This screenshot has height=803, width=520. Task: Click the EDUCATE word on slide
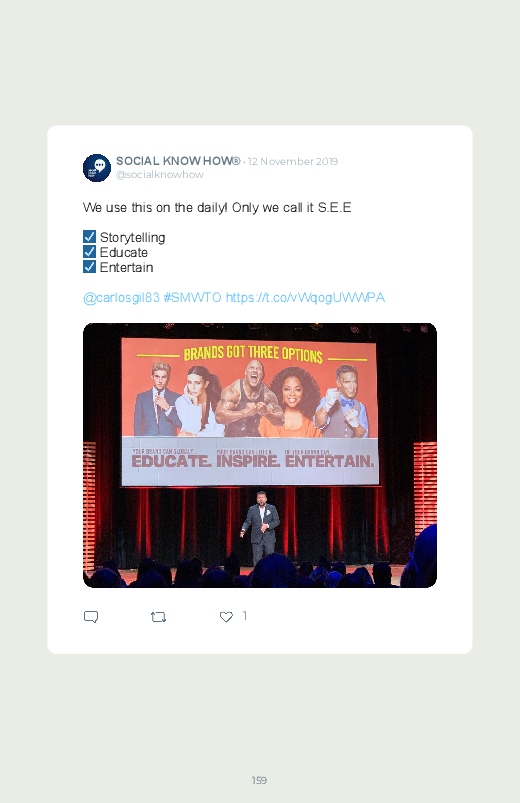point(171,461)
